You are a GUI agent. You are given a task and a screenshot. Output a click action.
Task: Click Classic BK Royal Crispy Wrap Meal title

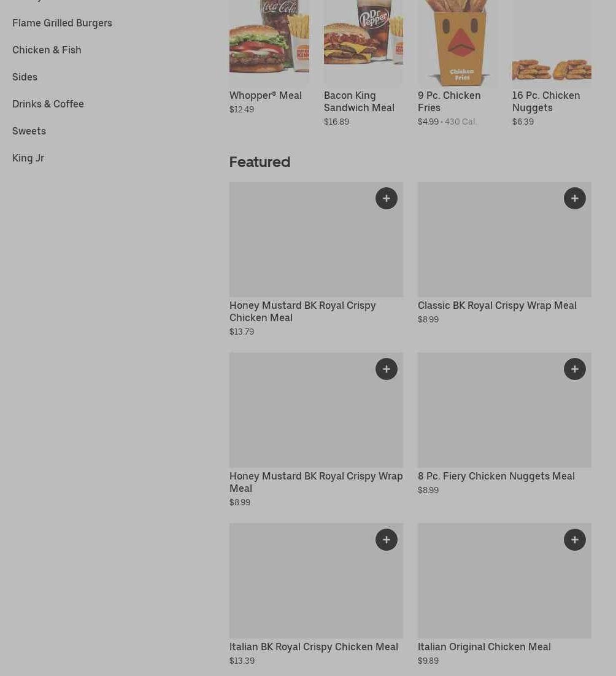click(497, 306)
